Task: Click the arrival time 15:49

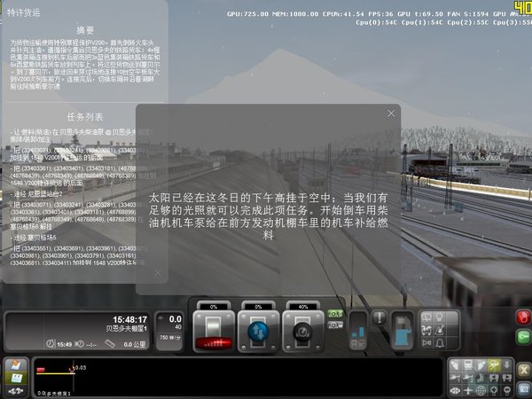Action: click(x=64, y=344)
